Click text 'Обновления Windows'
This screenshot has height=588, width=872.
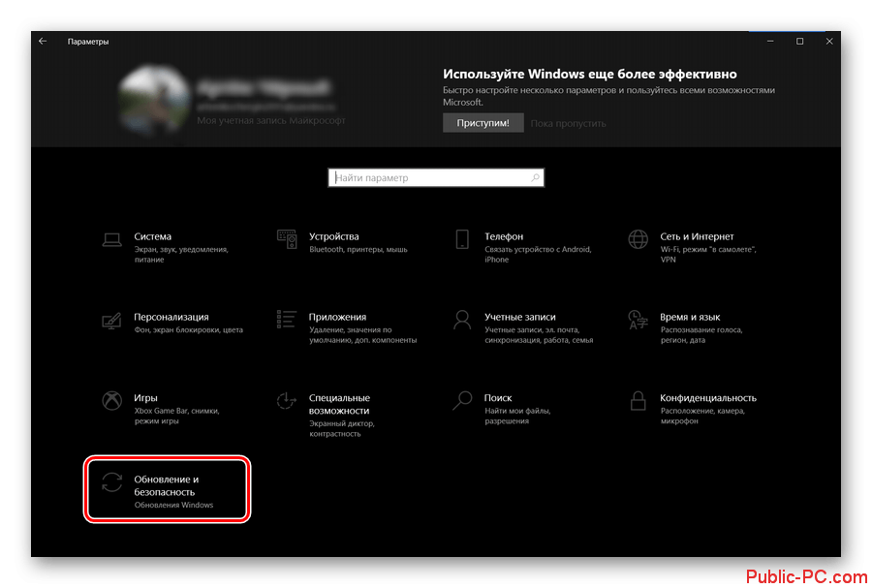[173, 506]
